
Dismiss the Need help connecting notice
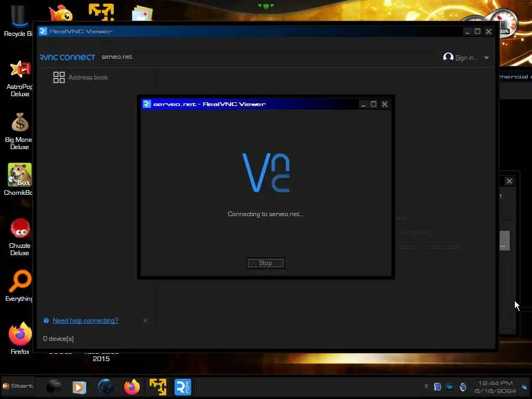tap(145, 321)
